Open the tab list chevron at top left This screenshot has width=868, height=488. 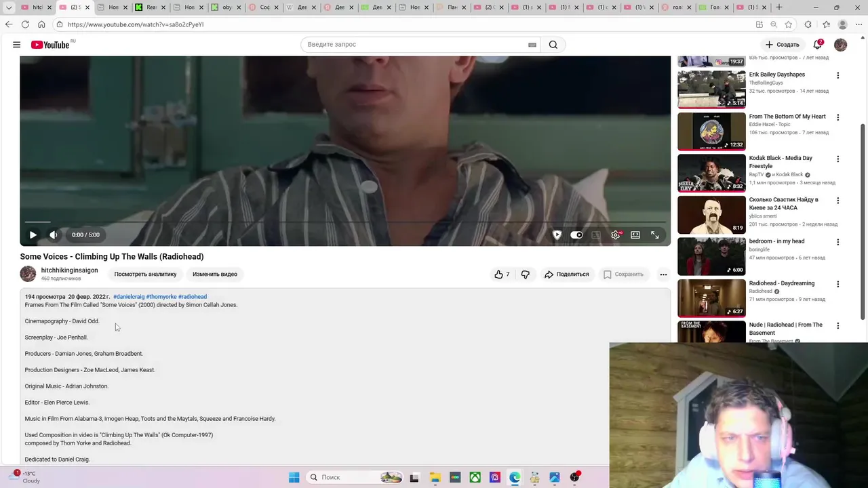tap(9, 7)
